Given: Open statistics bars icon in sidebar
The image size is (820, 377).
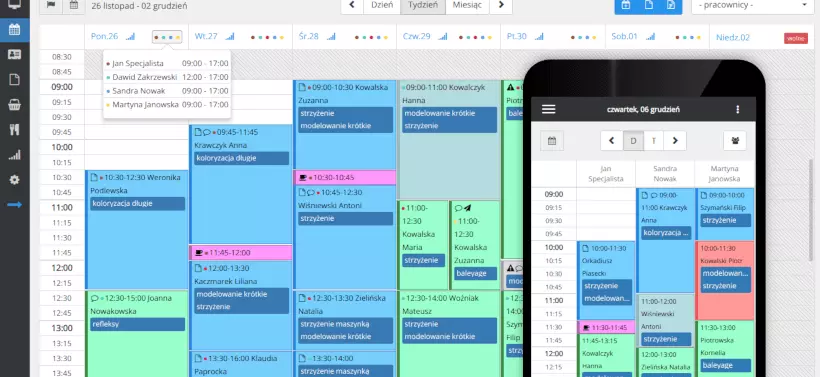Looking at the screenshot, I should point(15,155).
